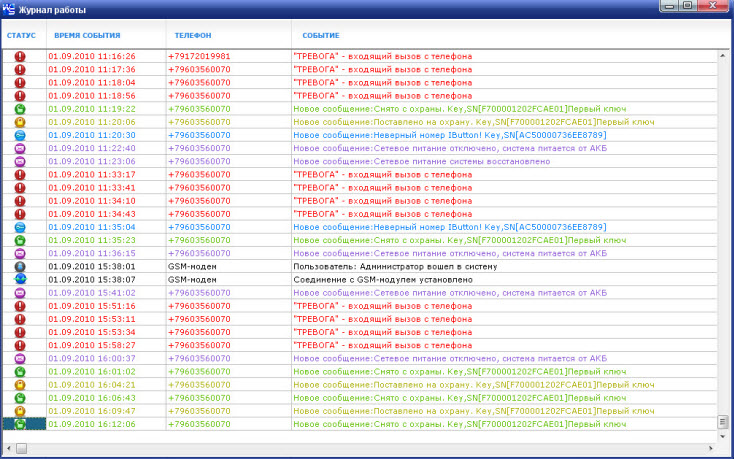
Task: Click yellow armed icon for 11:20:06 event
Action: [x=20, y=122]
